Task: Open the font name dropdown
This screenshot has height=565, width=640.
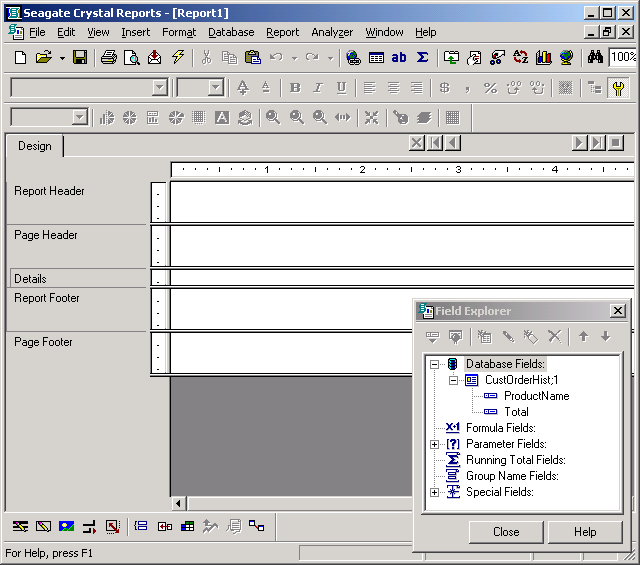Action: click(160, 87)
